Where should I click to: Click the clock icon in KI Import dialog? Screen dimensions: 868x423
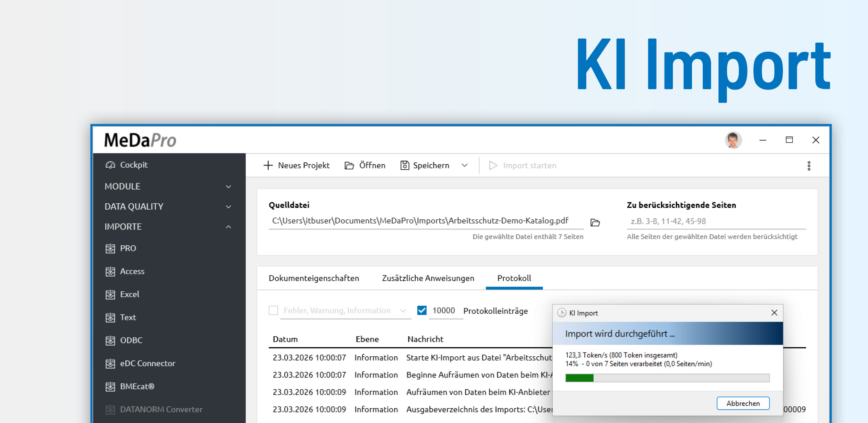pyautogui.click(x=561, y=313)
